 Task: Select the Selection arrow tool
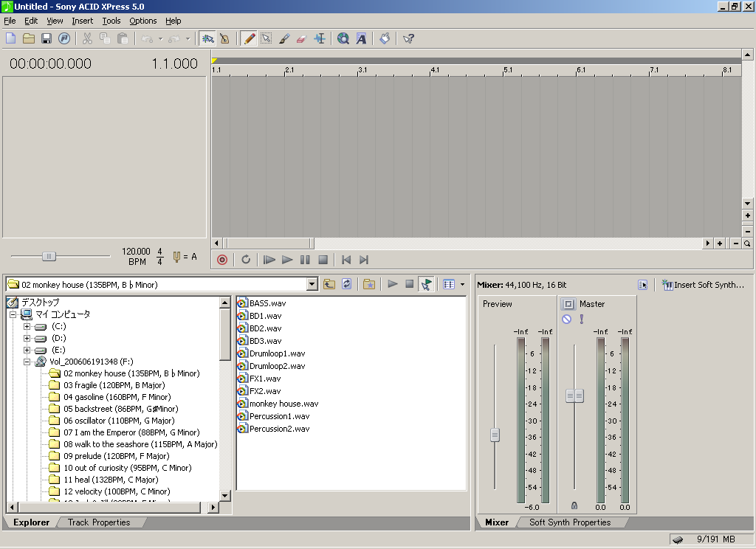[x=266, y=38]
